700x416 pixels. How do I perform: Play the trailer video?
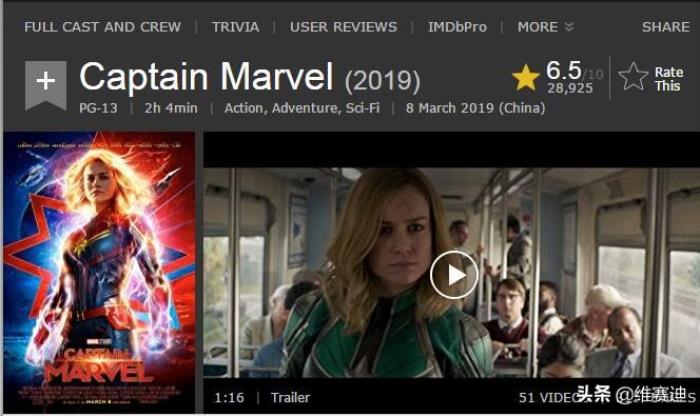click(x=454, y=275)
